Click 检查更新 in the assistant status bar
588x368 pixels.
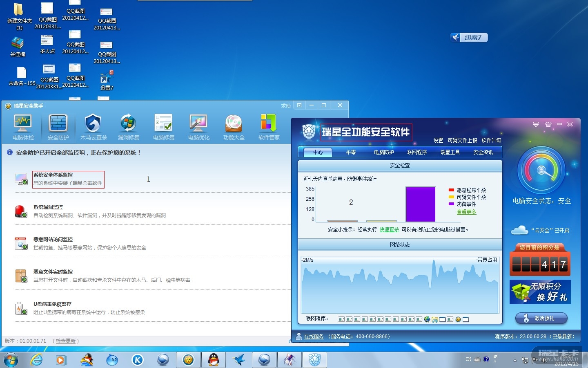pyautogui.click(x=66, y=341)
